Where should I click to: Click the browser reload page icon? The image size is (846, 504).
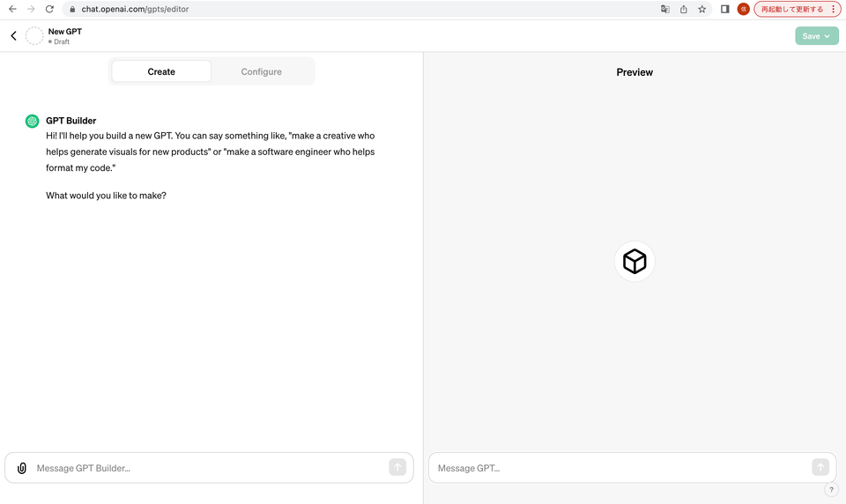coord(49,9)
